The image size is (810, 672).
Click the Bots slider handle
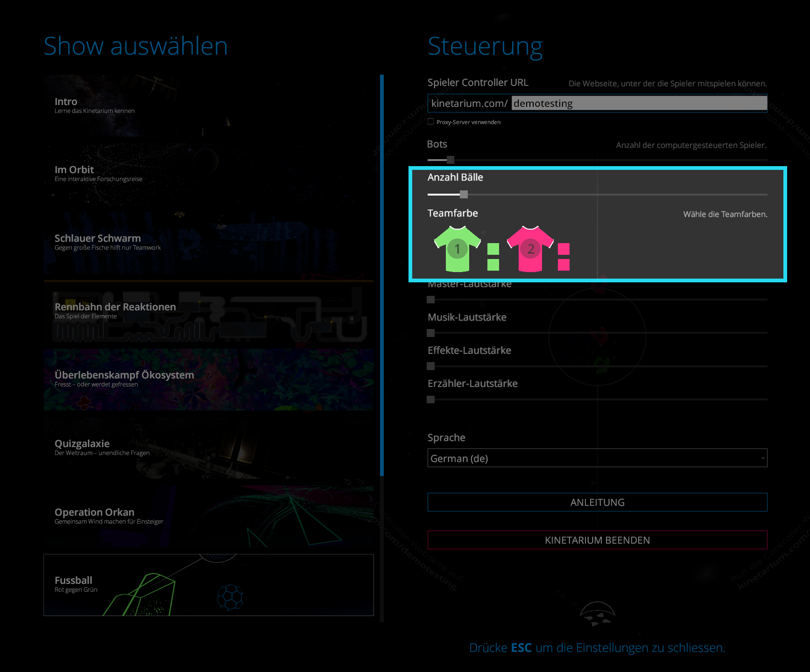coord(450,160)
